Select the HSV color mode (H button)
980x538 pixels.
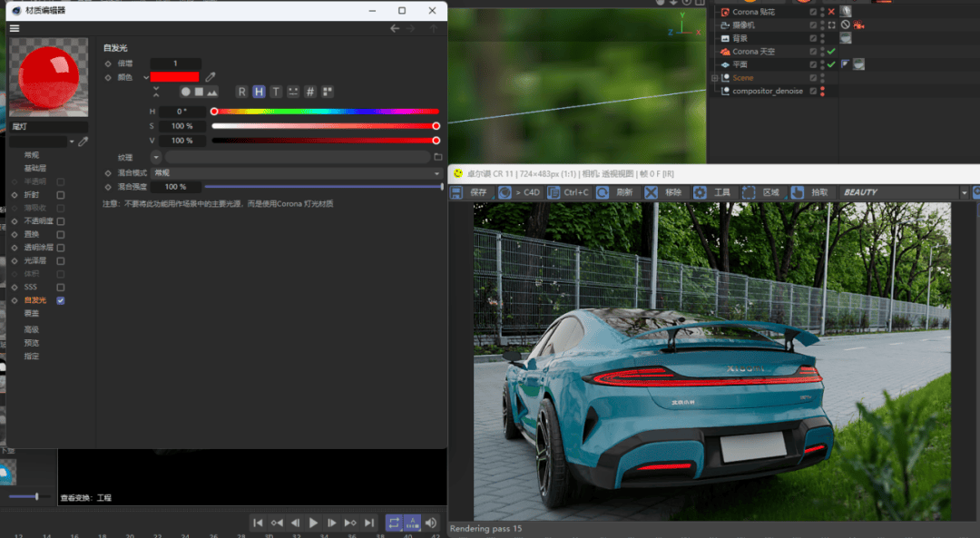(259, 92)
